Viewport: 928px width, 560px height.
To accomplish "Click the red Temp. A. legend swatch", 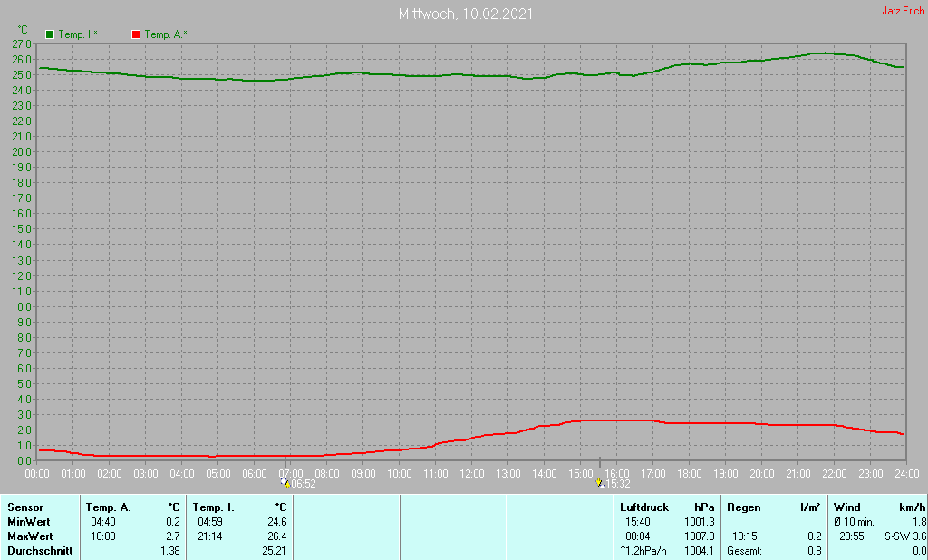I will click(x=136, y=34).
